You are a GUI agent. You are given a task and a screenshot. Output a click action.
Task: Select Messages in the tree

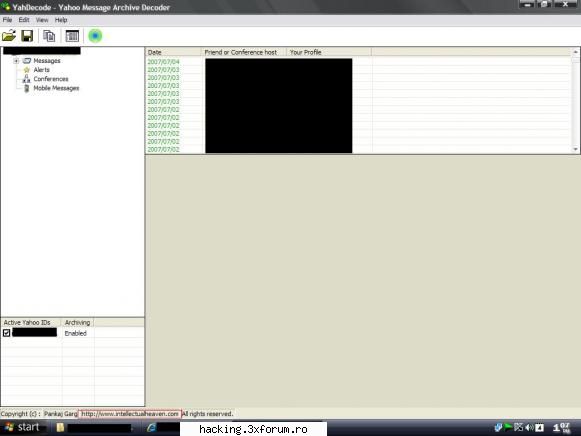pyautogui.click(x=47, y=61)
